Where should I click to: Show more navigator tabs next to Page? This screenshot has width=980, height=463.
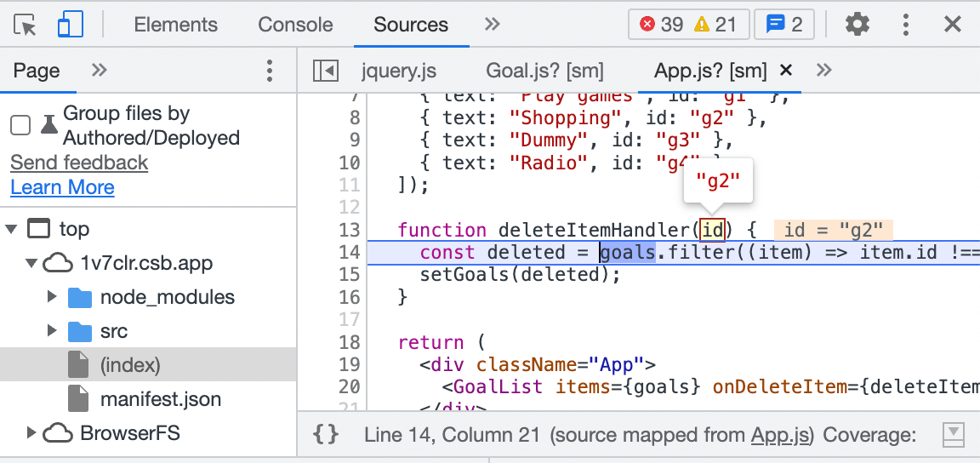[x=99, y=70]
